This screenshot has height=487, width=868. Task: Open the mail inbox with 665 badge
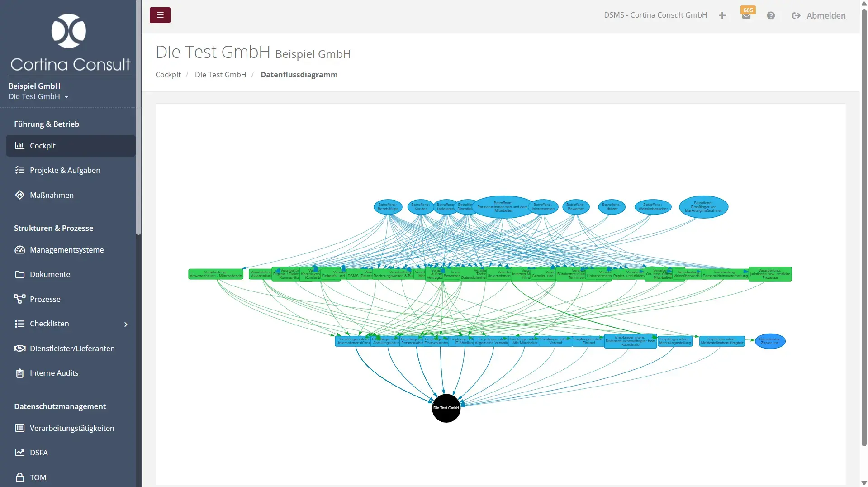[746, 15]
